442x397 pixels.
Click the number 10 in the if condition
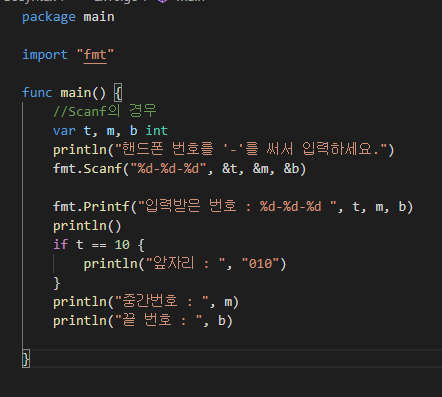(x=122, y=245)
